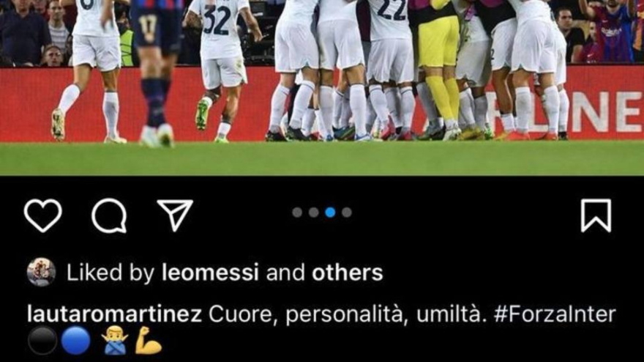
Task: Like the post with the heart icon
Action: click(x=42, y=215)
